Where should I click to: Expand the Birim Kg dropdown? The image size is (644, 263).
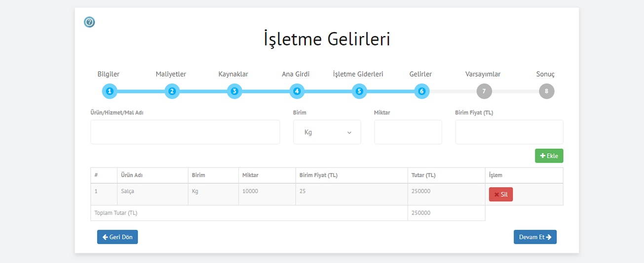coord(327,132)
